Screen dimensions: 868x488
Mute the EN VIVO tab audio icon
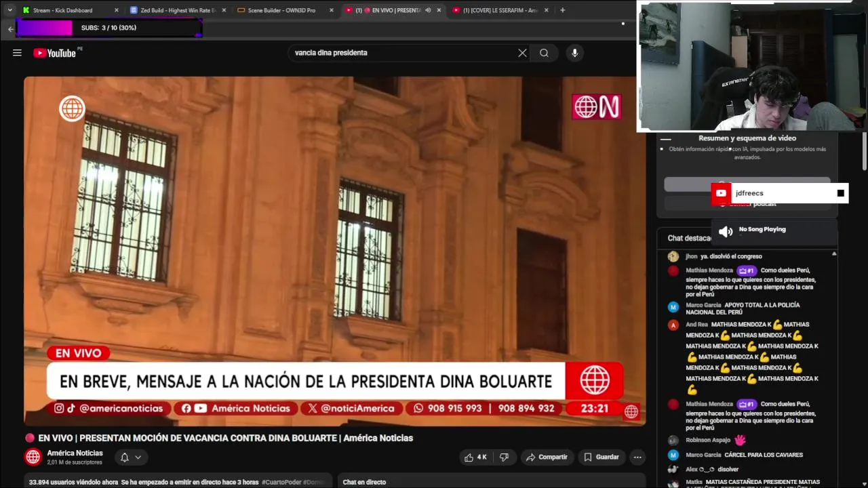tap(428, 10)
